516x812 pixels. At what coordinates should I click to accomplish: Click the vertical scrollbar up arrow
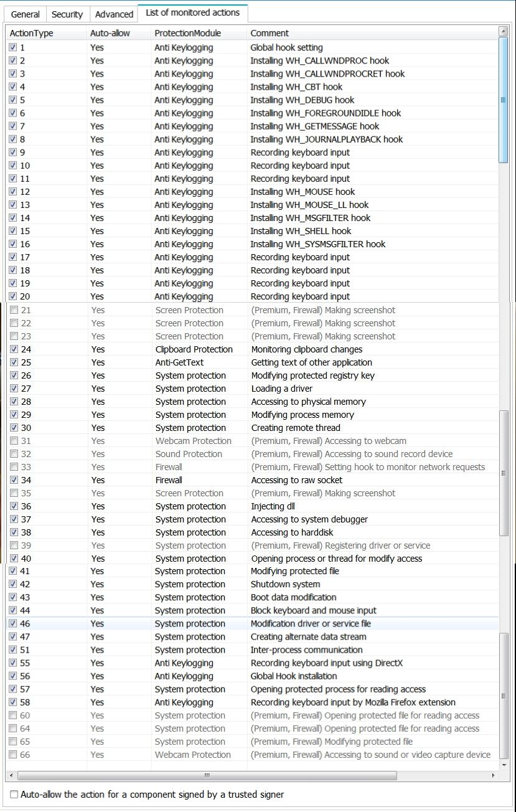(x=503, y=31)
